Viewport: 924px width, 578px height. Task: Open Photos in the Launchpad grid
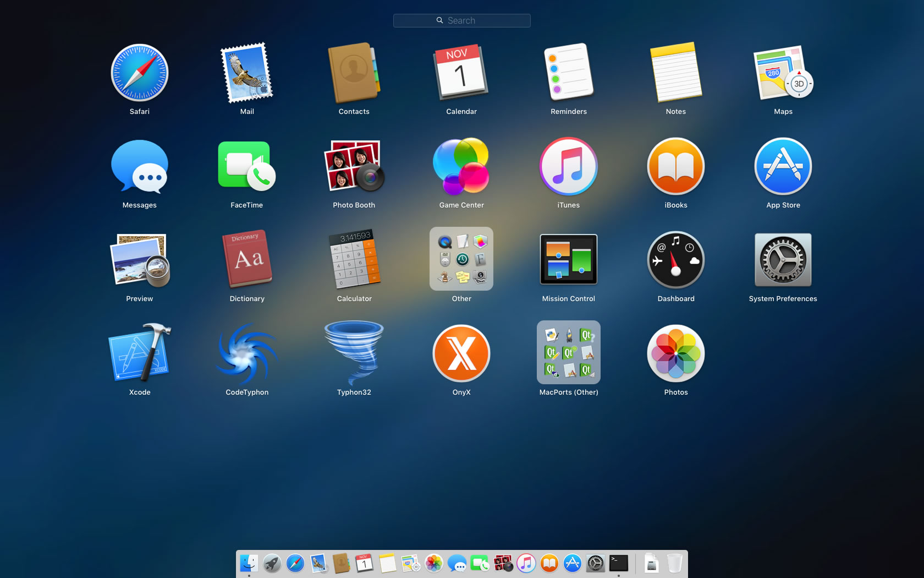point(676,353)
